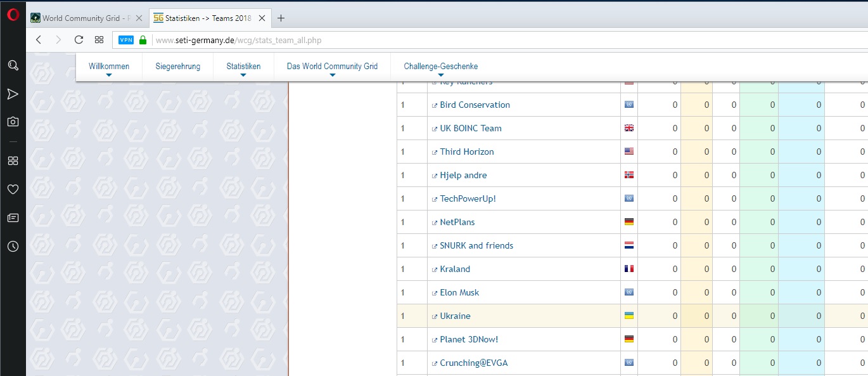View site security padlock info
868x376 pixels.
click(x=143, y=40)
